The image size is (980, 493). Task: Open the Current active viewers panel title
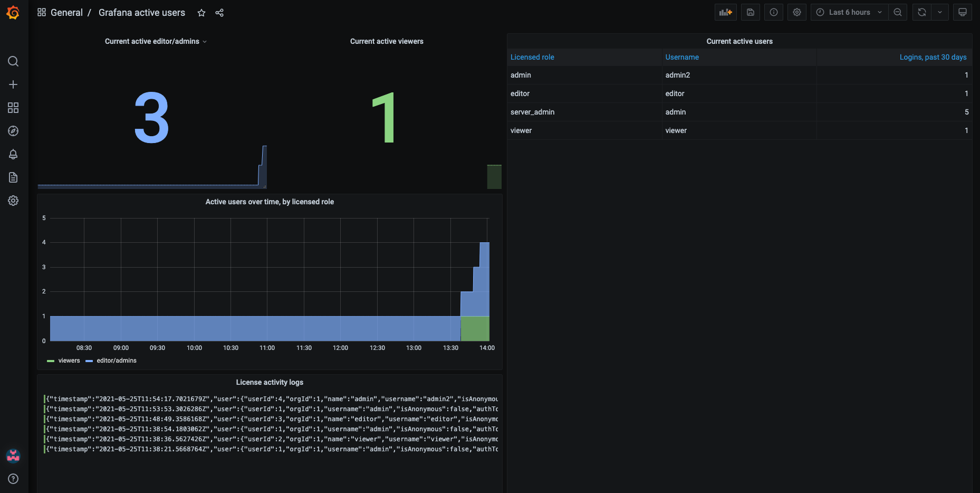click(x=387, y=41)
